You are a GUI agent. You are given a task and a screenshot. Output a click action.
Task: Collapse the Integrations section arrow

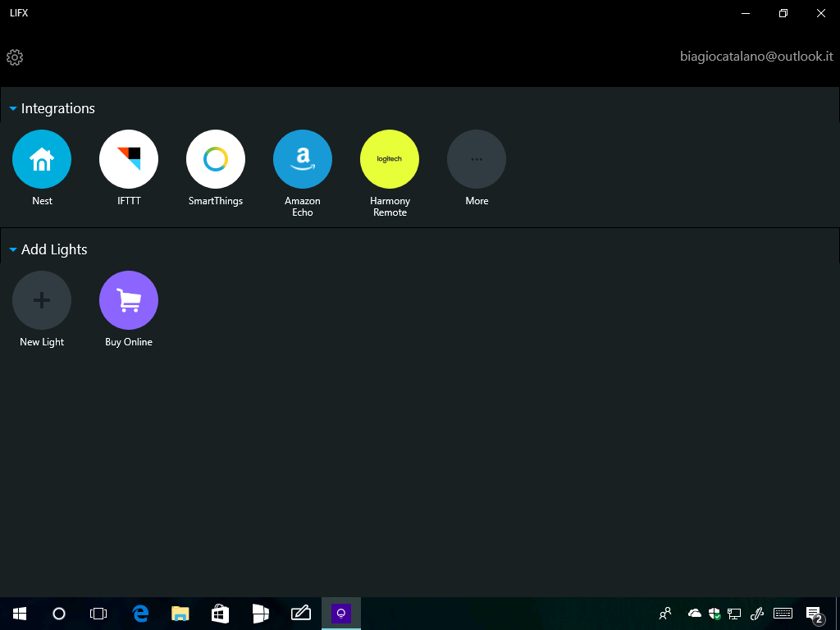tap(13, 109)
